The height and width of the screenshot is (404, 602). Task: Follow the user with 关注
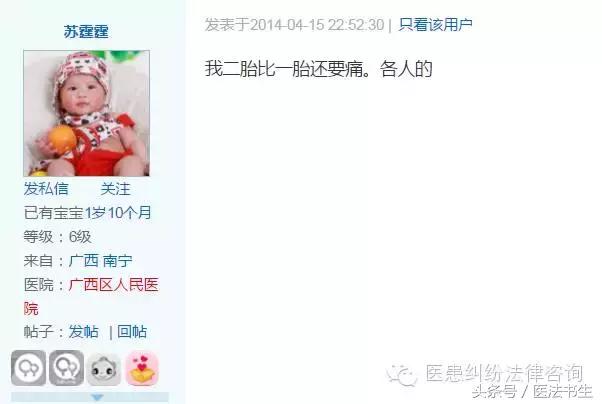(116, 189)
